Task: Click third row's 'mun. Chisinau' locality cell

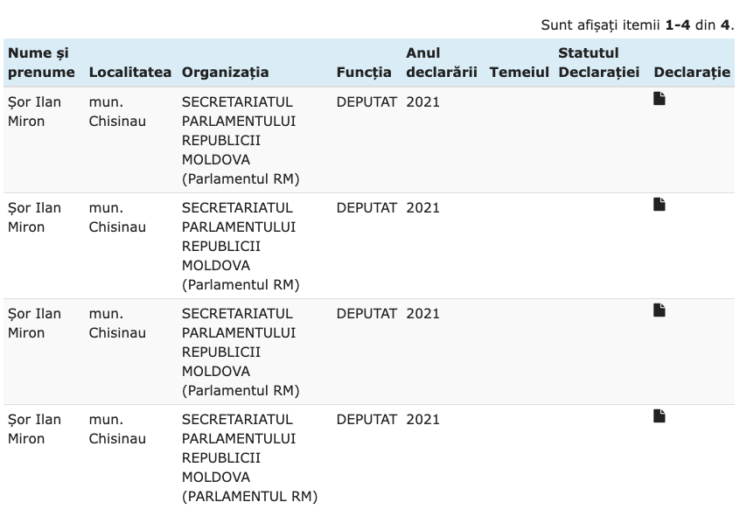Action: coord(117,323)
